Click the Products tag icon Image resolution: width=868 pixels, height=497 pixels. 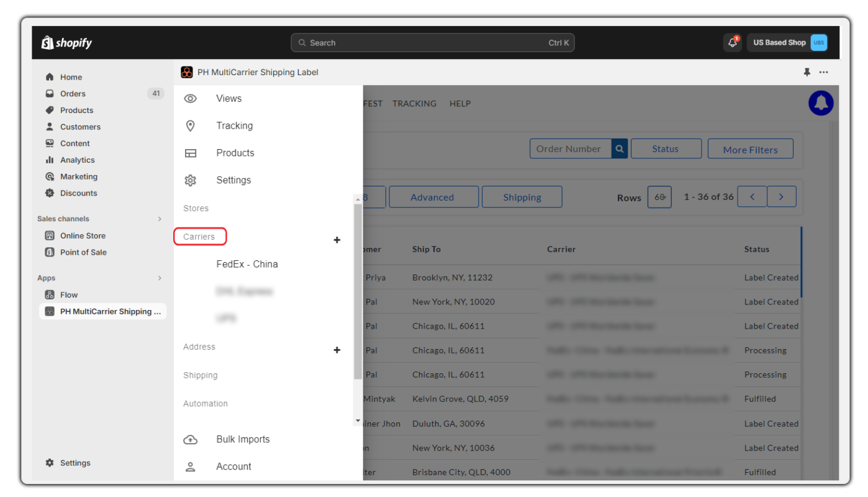tap(50, 110)
